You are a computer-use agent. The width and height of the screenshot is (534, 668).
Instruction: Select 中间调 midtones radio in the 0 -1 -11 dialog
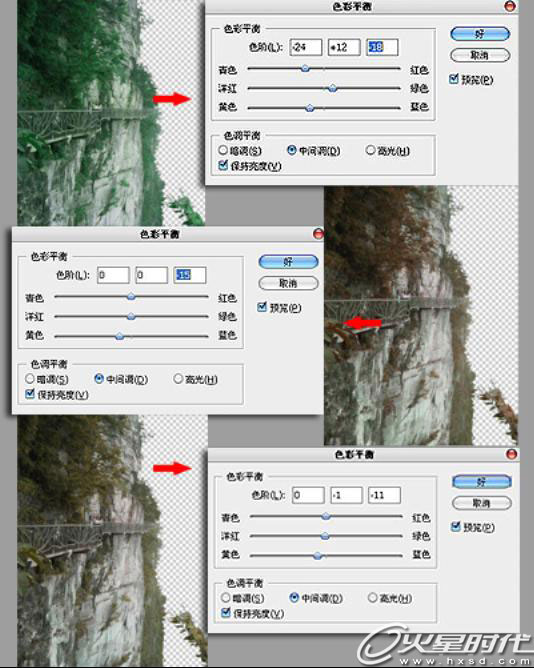[294, 598]
